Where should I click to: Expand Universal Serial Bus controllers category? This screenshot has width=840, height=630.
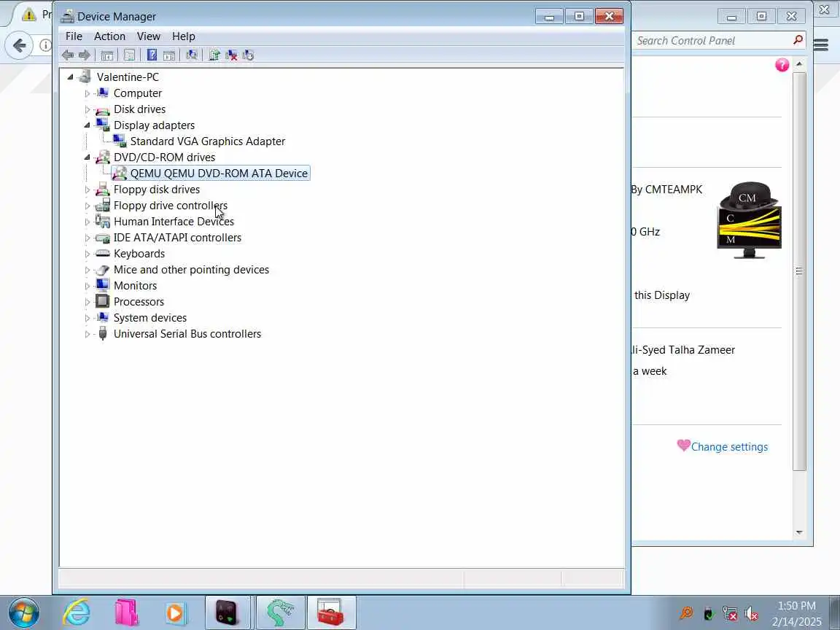tap(87, 334)
